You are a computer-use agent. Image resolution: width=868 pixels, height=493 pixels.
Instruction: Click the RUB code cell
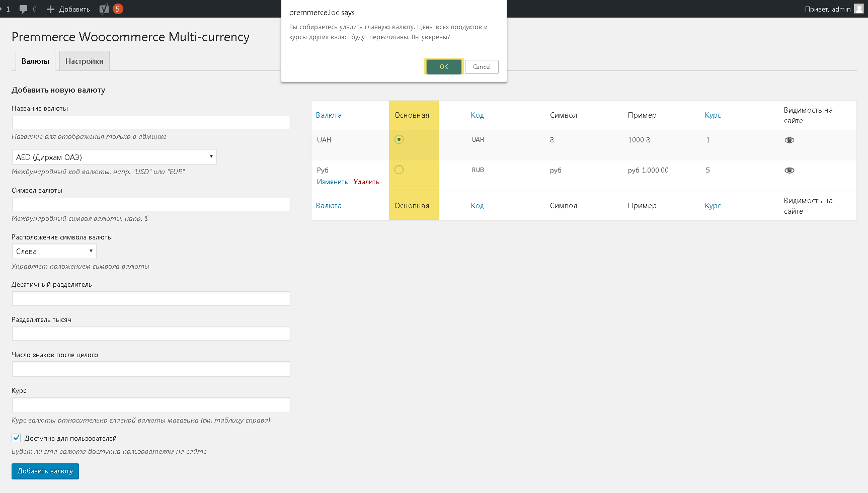click(x=478, y=170)
